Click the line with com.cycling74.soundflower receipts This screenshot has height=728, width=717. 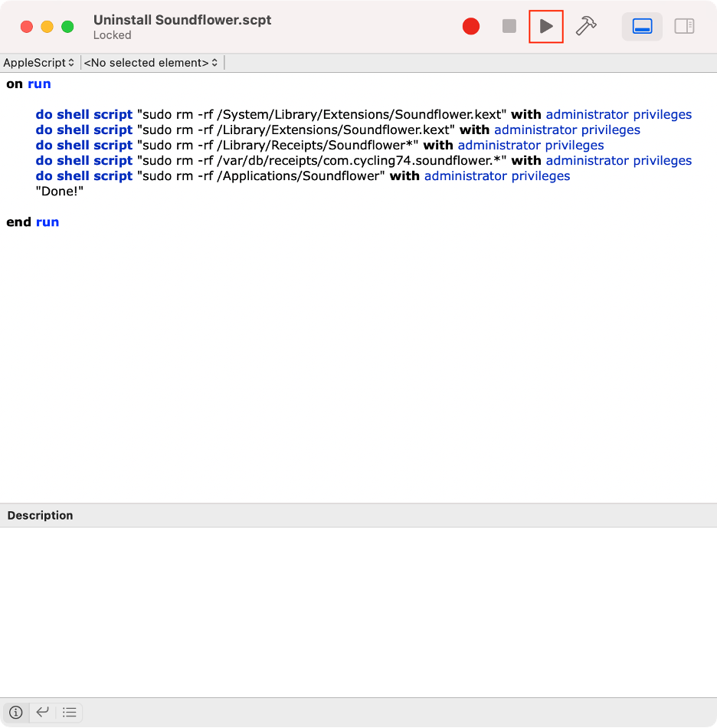point(364,161)
